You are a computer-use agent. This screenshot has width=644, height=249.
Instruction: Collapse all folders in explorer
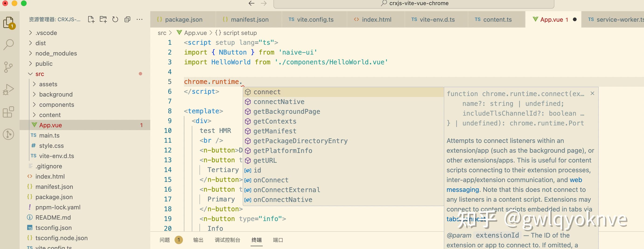[127, 20]
